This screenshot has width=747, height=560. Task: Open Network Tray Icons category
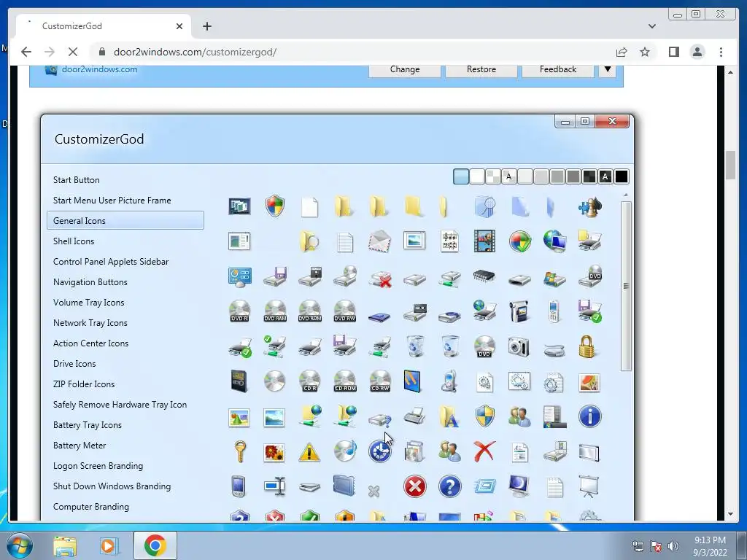tap(90, 323)
